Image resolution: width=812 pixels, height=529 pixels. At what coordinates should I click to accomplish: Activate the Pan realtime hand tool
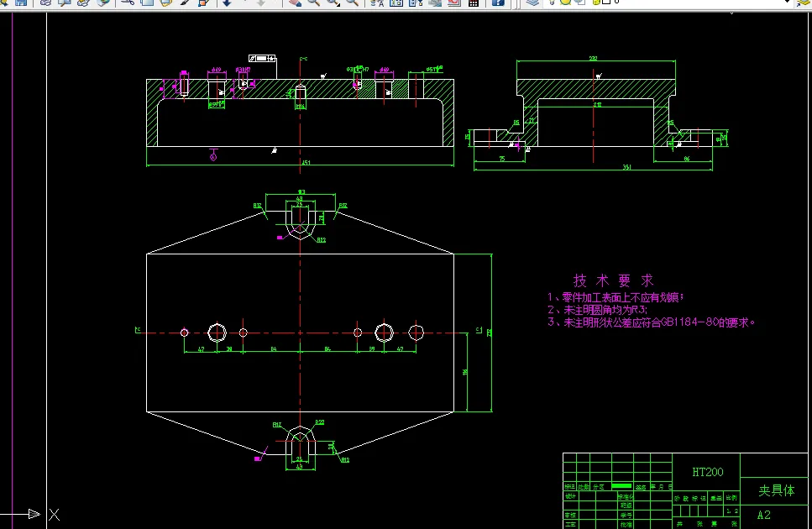click(295, 2)
